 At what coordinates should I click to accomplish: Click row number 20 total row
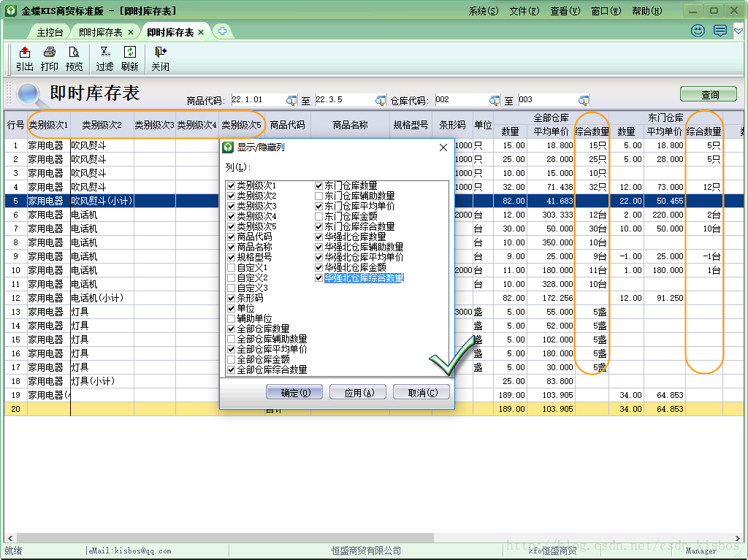(x=16, y=409)
